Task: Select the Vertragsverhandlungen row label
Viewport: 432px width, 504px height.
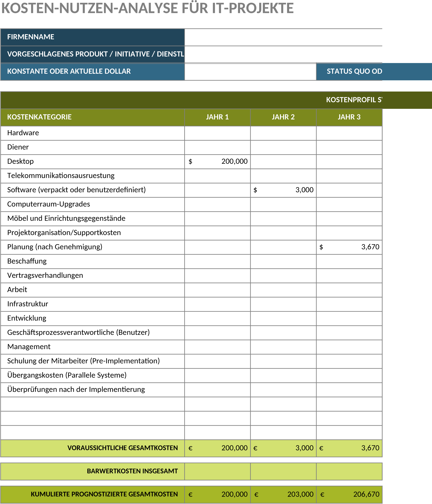Action: (x=45, y=276)
